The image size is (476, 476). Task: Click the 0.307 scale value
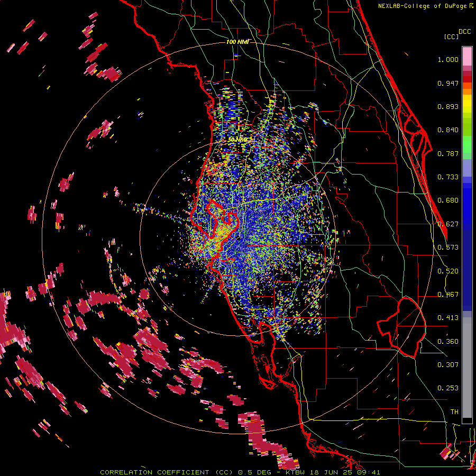tap(448, 364)
